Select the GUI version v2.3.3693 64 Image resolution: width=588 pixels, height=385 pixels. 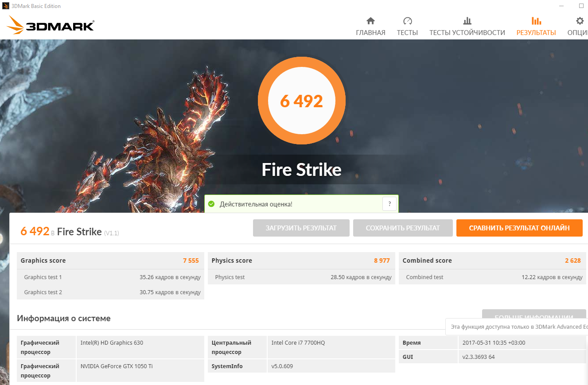[x=479, y=357]
